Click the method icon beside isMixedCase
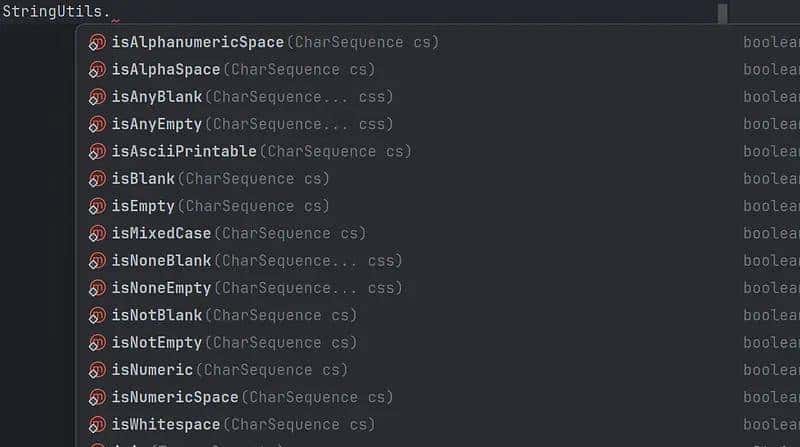This screenshot has width=800, height=447. tap(97, 233)
